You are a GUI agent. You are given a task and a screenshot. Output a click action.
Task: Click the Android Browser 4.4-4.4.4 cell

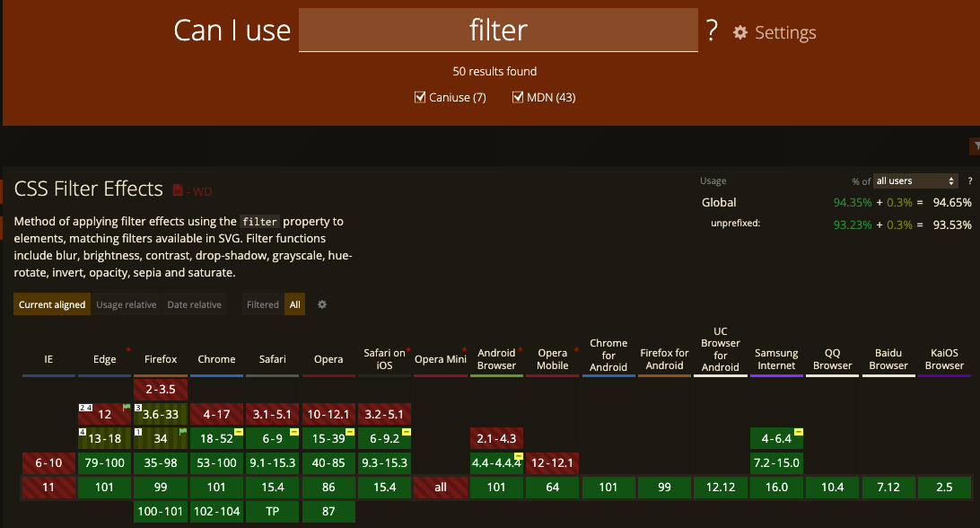[x=496, y=463]
